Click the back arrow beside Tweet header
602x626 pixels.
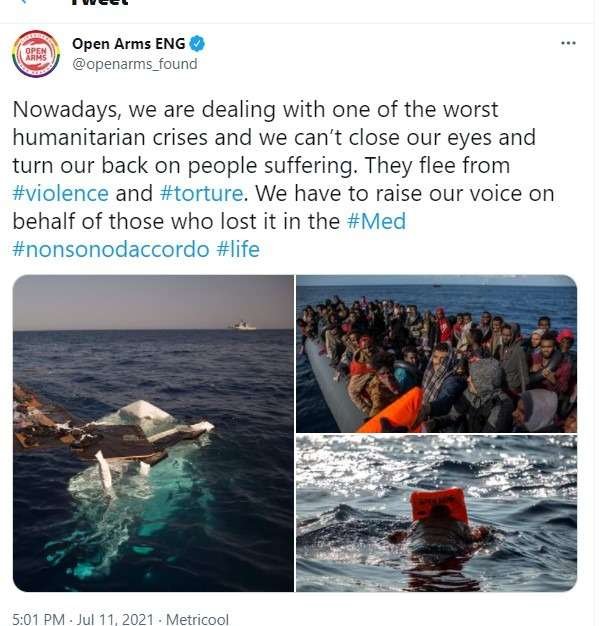pos(24,2)
